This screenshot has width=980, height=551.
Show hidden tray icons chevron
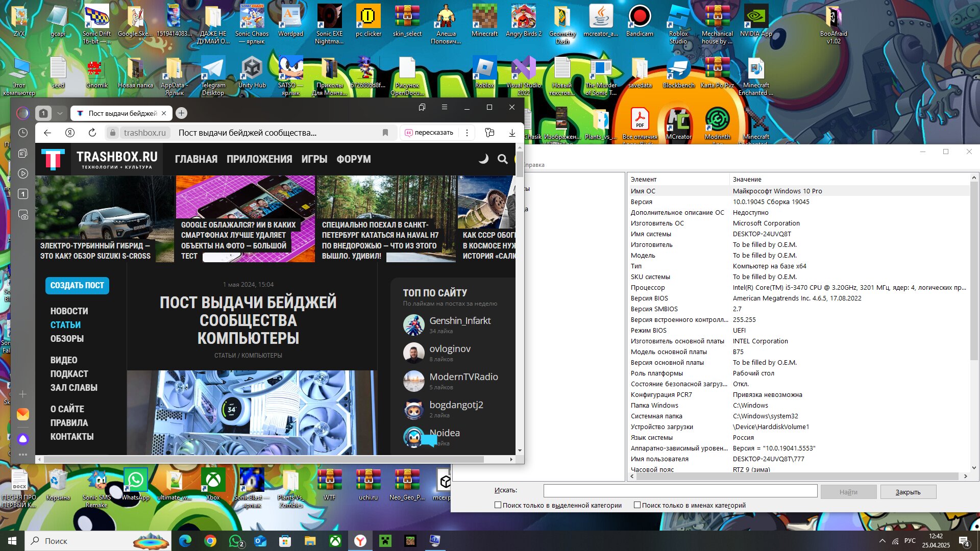pos(882,541)
